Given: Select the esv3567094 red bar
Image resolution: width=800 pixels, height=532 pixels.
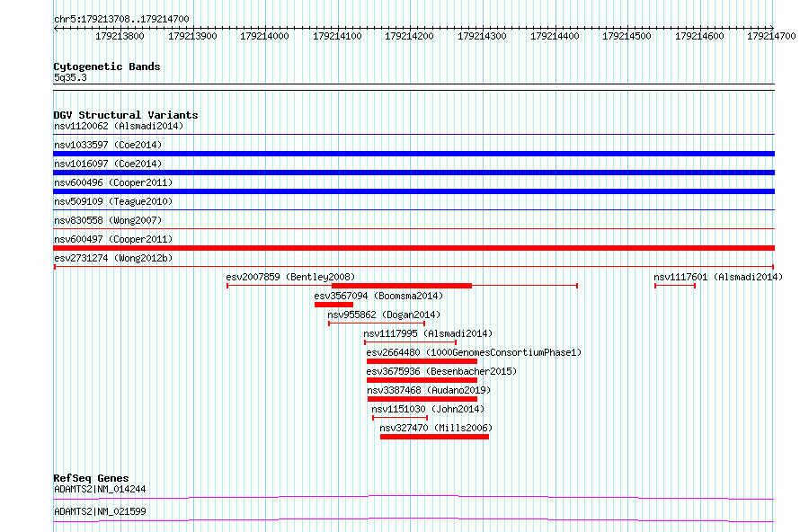Looking at the screenshot, I should pyautogui.click(x=333, y=305).
